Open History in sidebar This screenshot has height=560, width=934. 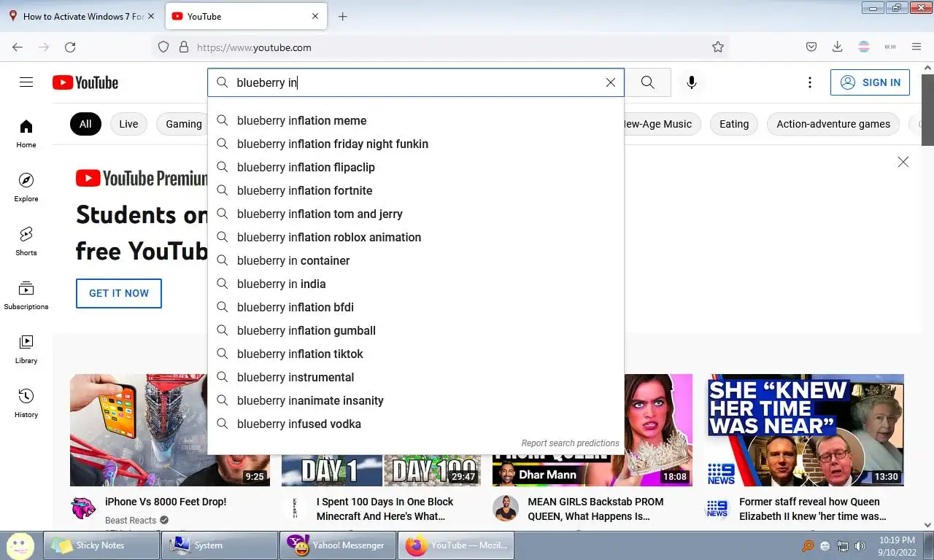tap(26, 403)
